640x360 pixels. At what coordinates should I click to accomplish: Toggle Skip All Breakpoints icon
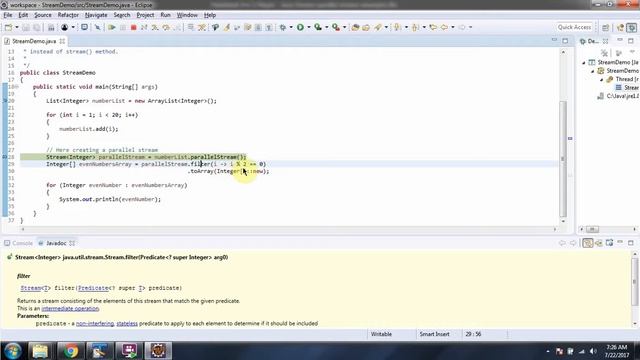click(x=97, y=27)
